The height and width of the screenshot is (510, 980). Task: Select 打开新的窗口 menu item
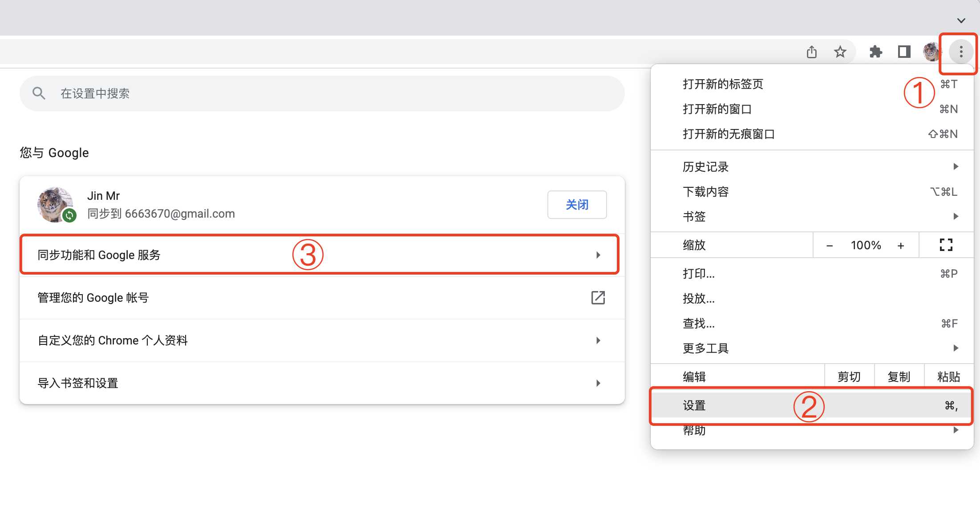[x=812, y=109]
